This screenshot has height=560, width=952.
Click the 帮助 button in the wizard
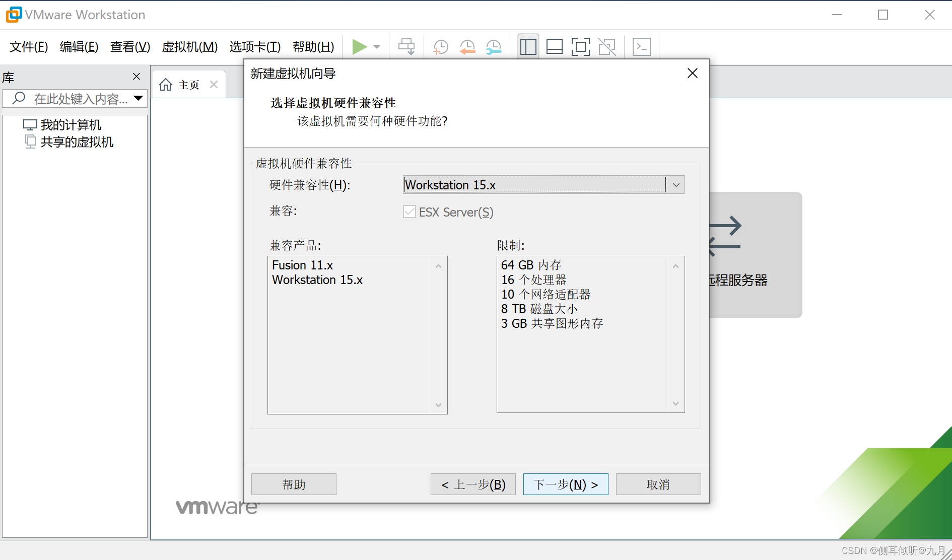294,484
